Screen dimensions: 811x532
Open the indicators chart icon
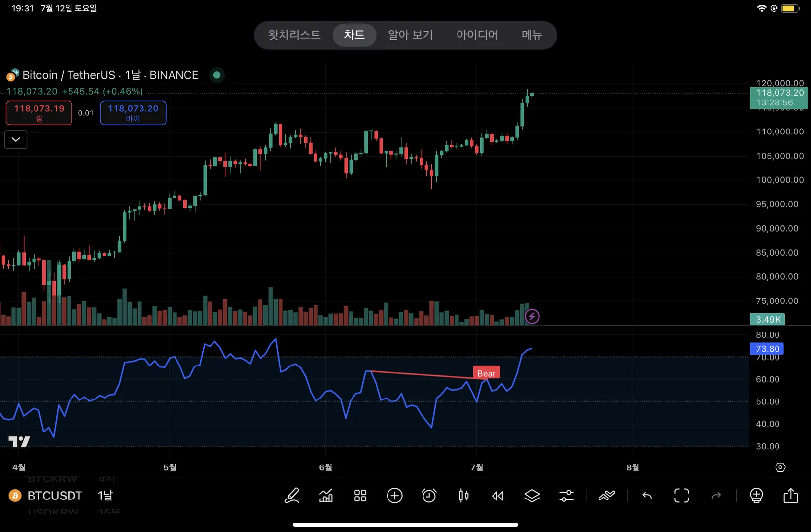click(x=326, y=496)
